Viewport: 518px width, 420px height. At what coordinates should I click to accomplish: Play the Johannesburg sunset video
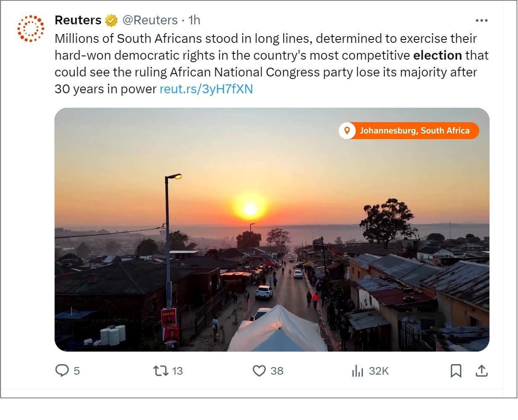pos(272,229)
